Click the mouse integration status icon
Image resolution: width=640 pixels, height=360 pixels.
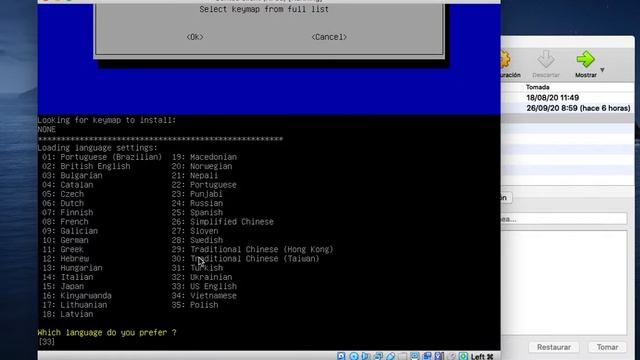point(452,356)
